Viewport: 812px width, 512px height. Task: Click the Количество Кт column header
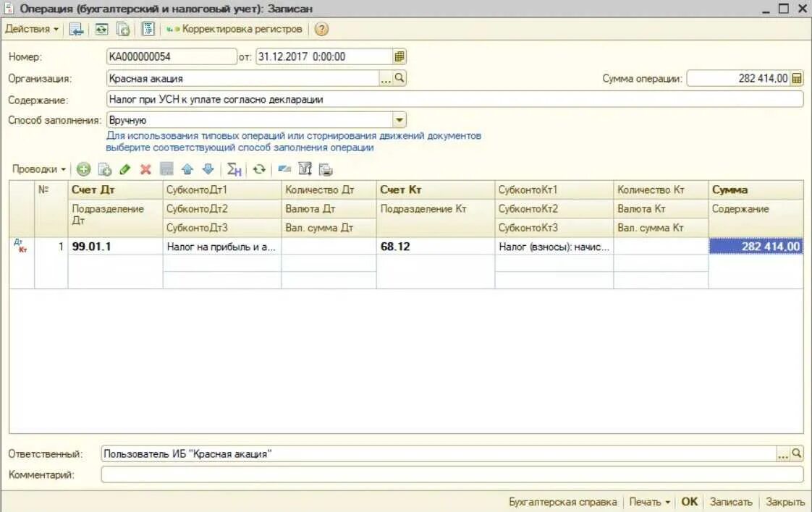click(x=661, y=189)
